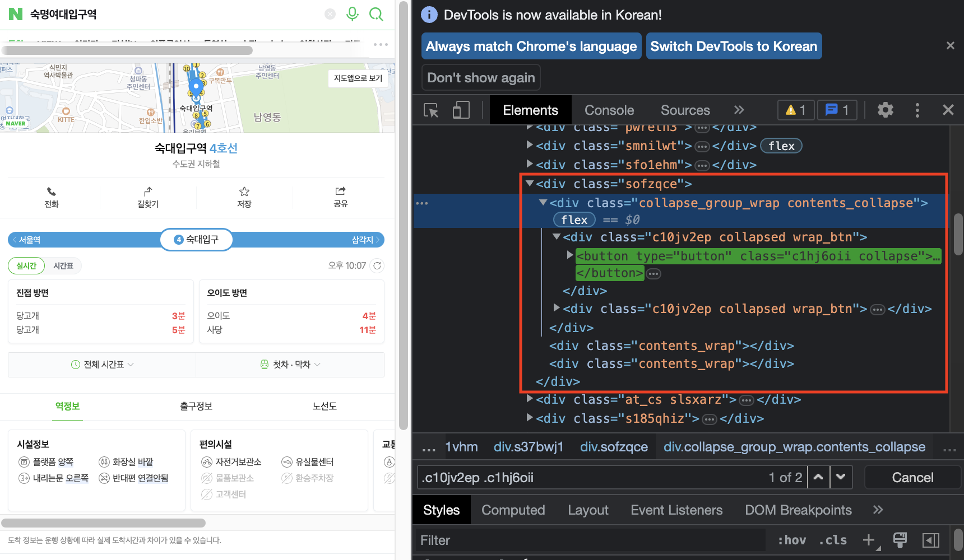Toggle the :hov element state option
The height and width of the screenshot is (560, 964).
tap(791, 540)
